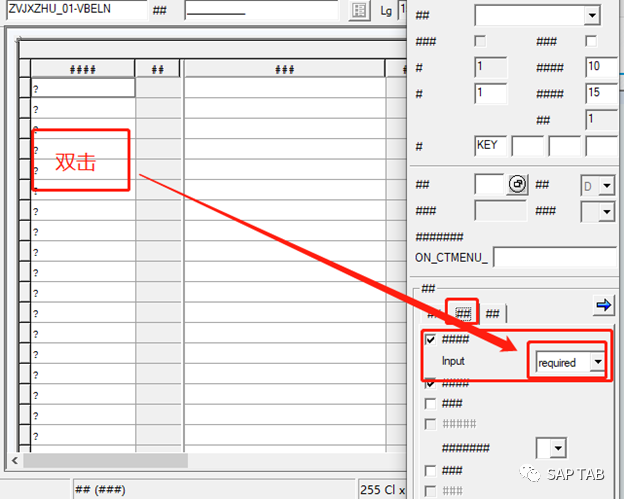Click the field with 1 left of 15
This screenshot has height=499, width=624.
[x=491, y=93]
